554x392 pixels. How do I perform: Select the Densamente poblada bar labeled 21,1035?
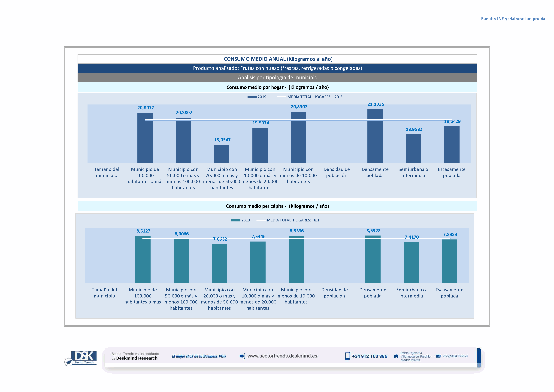[375, 136]
